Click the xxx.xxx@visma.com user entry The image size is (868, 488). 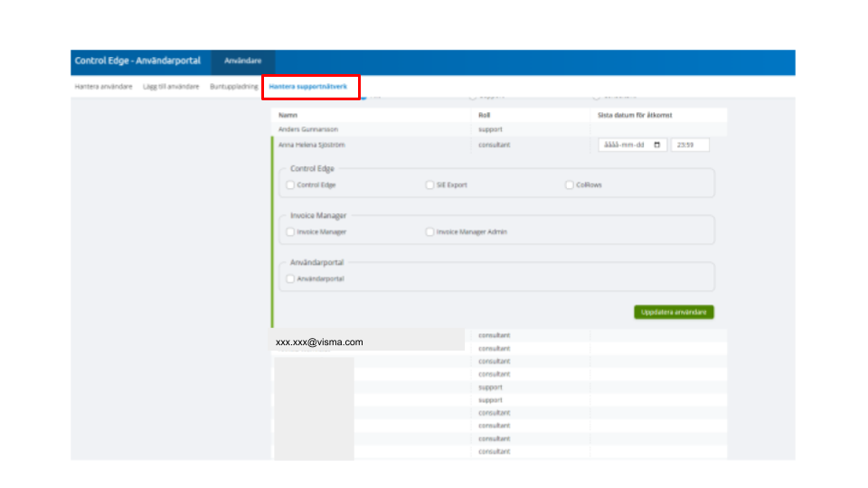[x=319, y=342]
